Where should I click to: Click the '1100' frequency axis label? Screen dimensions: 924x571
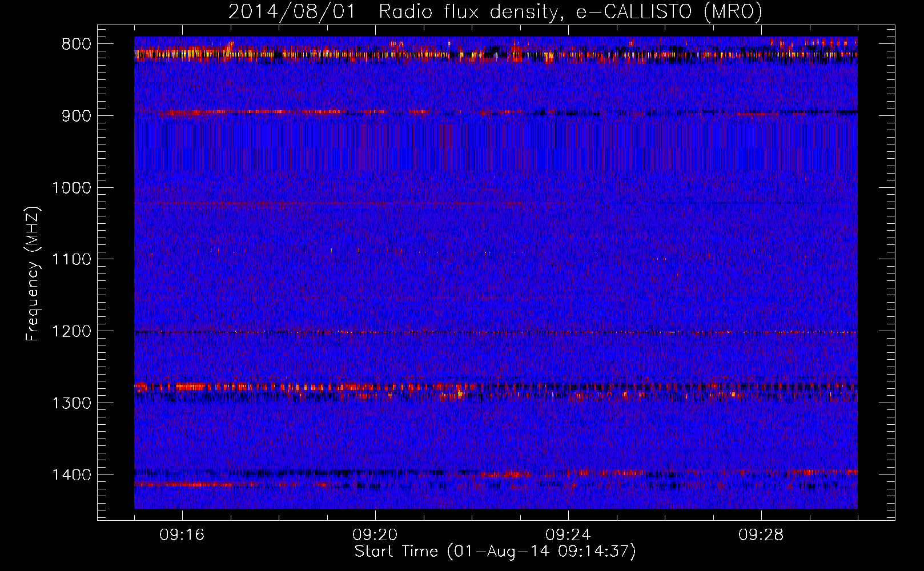[x=72, y=259]
